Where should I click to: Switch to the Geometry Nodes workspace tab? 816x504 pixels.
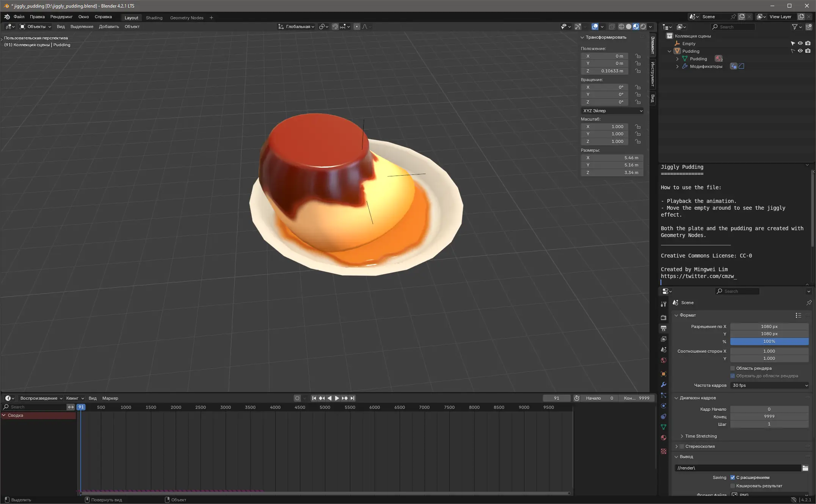(x=187, y=18)
